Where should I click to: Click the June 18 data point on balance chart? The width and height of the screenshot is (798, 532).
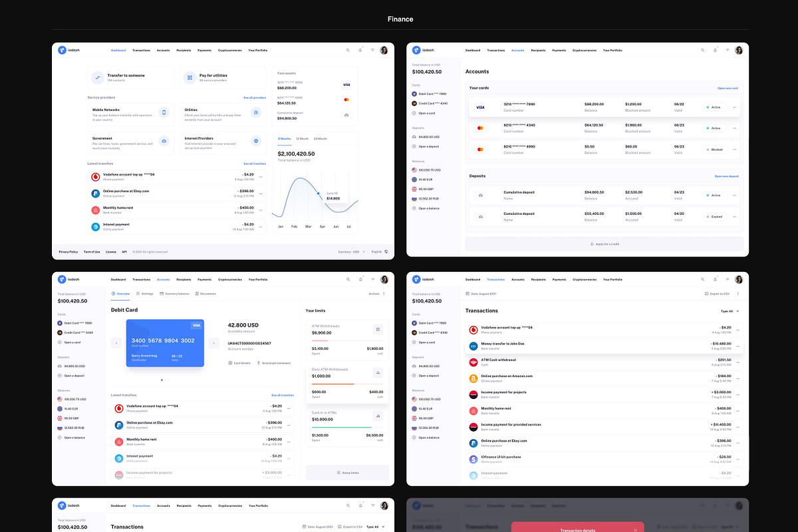click(318, 194)
